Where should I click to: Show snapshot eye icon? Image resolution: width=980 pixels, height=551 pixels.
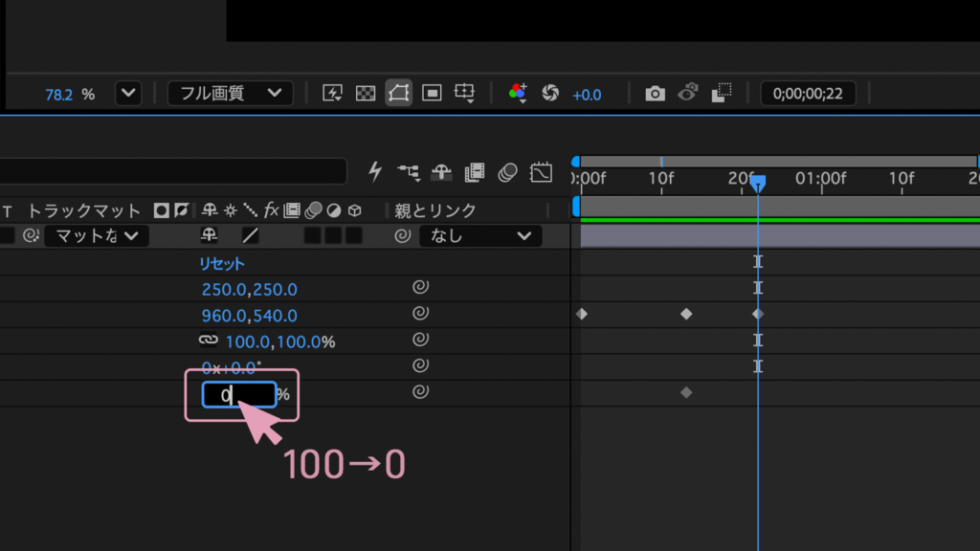688,94
